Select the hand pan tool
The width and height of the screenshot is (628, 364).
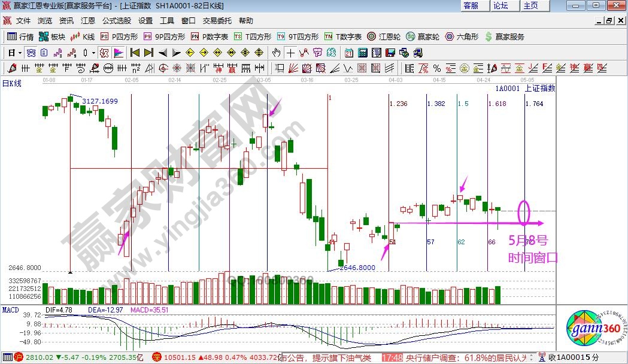pos(277,52)
